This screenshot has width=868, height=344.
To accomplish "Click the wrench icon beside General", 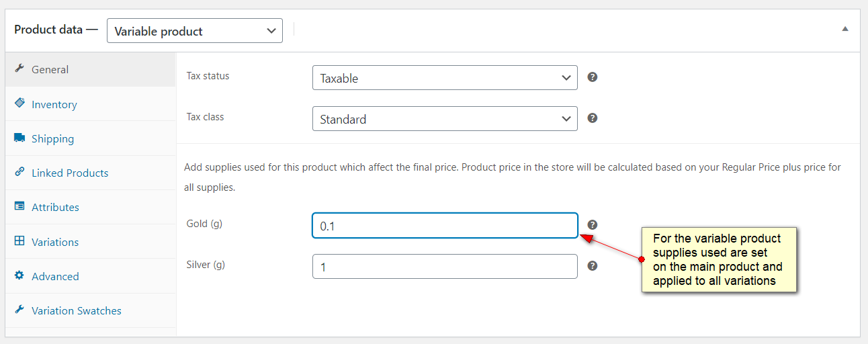I will click(19, 69).
